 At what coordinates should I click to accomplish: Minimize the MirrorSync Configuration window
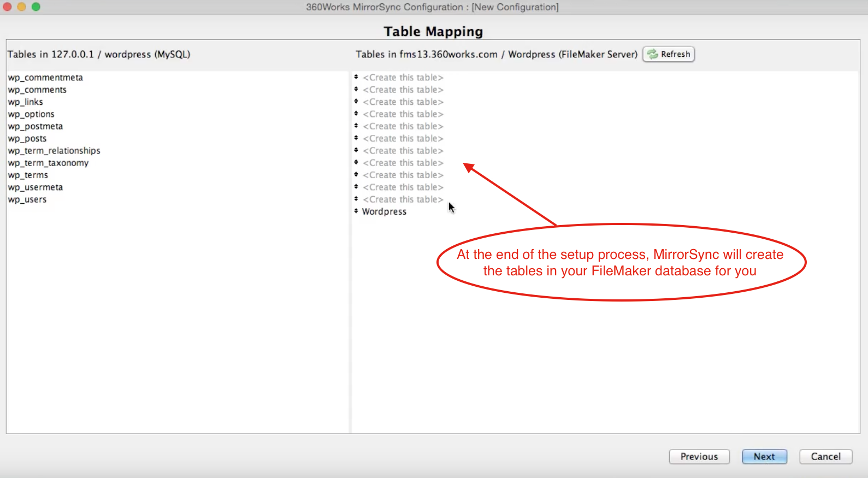coord(21,7)
